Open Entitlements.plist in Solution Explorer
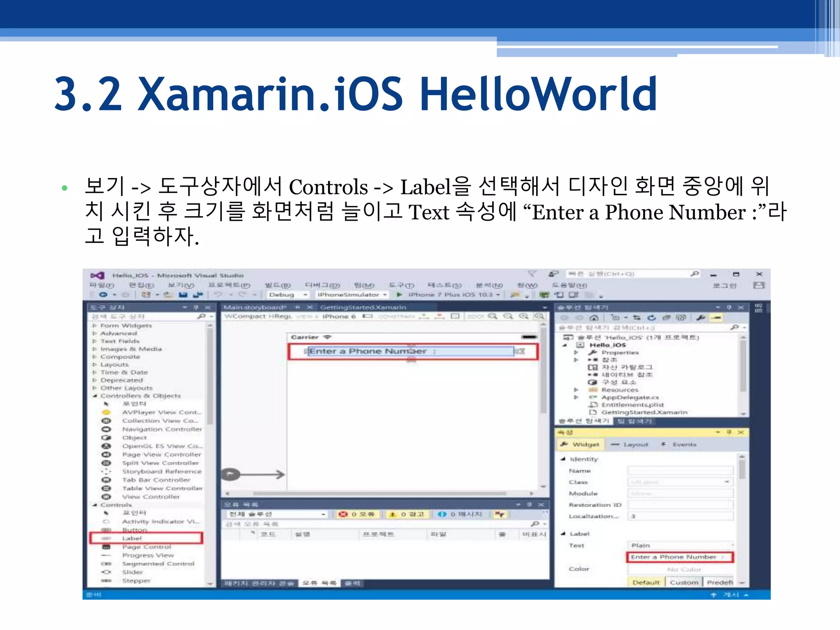The height and width of the screenshot is (630, 840). click(632, 405)
